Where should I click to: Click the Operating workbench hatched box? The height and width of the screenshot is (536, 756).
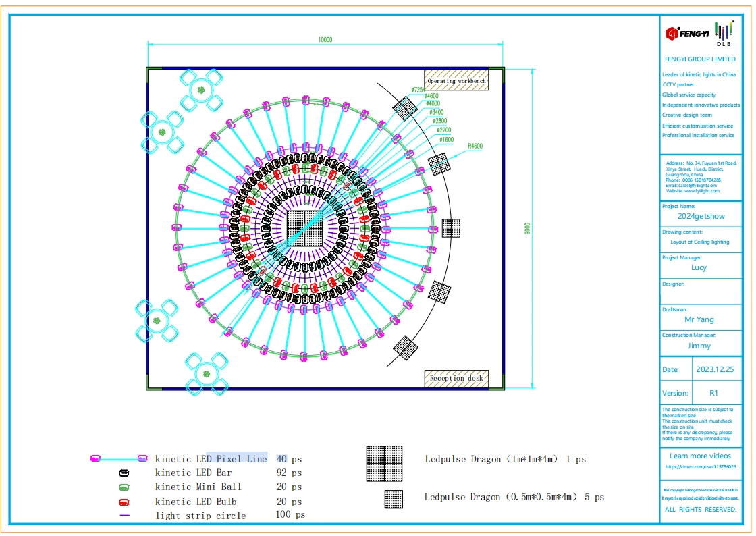click(456, 80)
